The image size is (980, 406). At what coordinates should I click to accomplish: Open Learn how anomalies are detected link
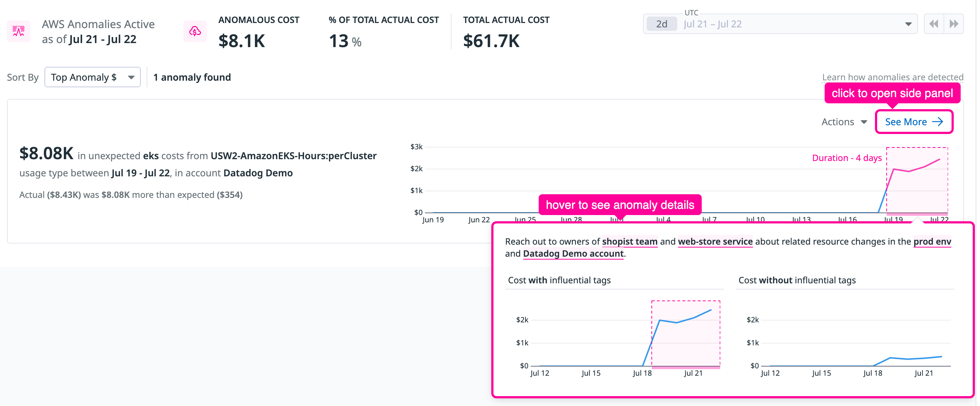(x=892, y=77)
